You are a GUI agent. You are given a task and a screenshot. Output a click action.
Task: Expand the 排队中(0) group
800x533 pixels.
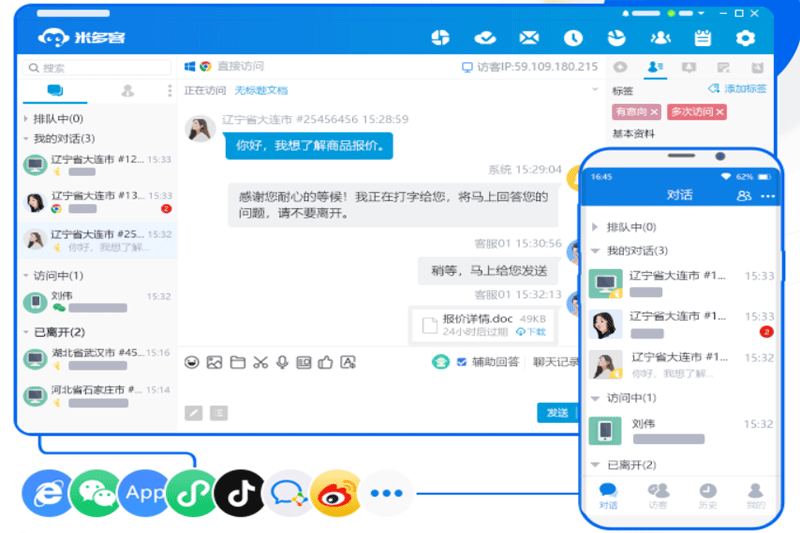[26, 119]
